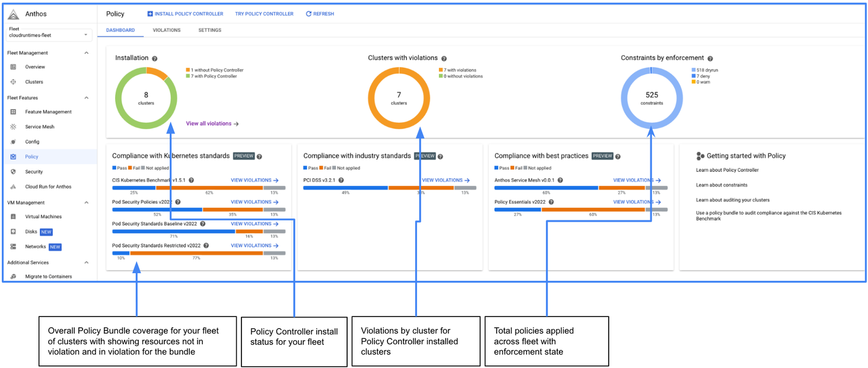Image resolution: width=868 pixels, height=368 pixels.
Task: View violations for Pod Security Policies v2022
Action: [255, 202]
